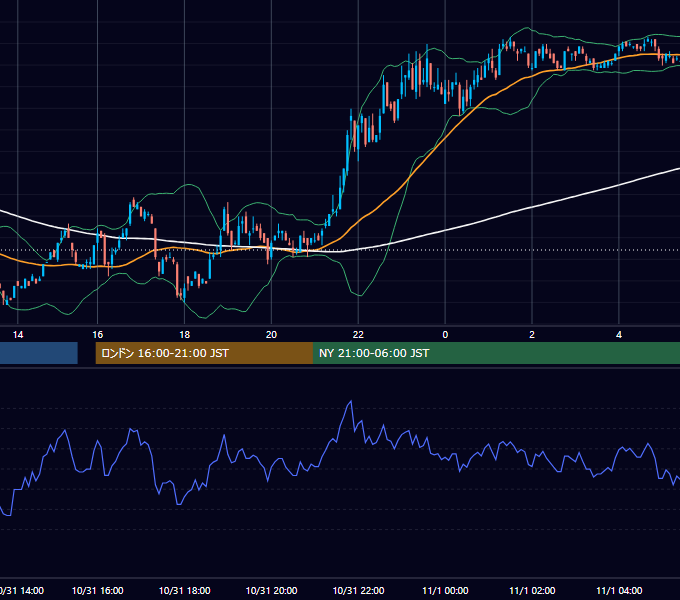Screen dimensions: 680x600
Task: Click the 10/31 18:00 date label
Action: pos(184,590)
